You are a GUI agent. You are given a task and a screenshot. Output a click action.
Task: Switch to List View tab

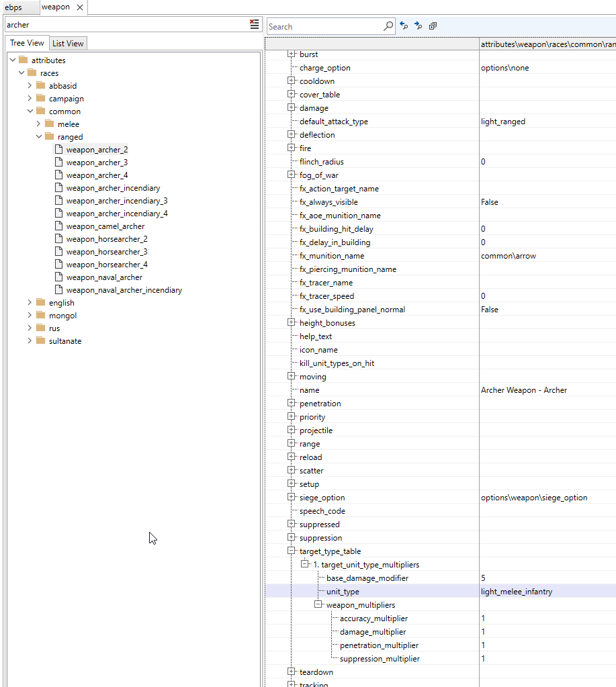click(68, 44)
